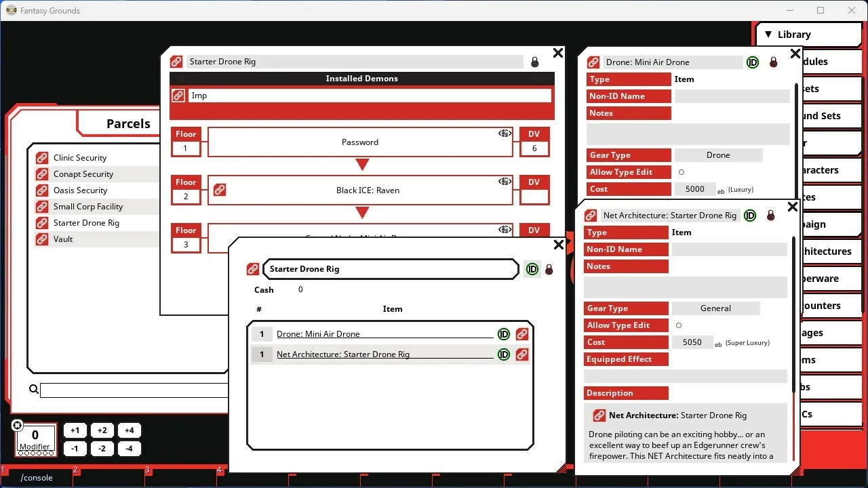Click ID icon on Net Architecture parcel row
868x488 pixels.
click(x=504, y=354)
